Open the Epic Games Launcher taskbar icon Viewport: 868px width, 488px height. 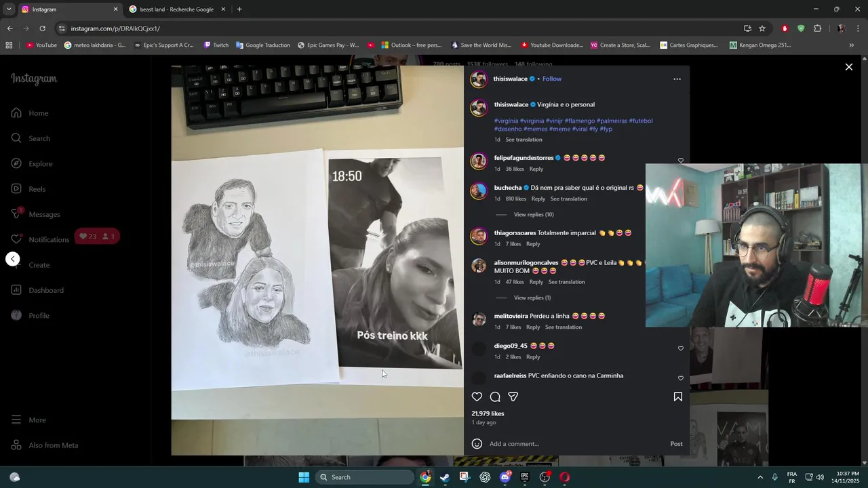pos(525,477)
